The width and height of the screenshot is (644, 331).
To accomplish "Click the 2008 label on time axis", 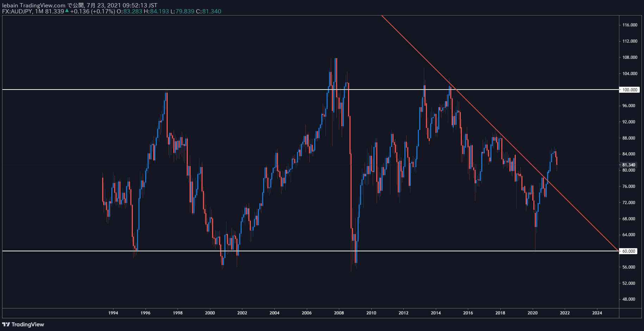I will pyautogui.click(x=339, y=313).
